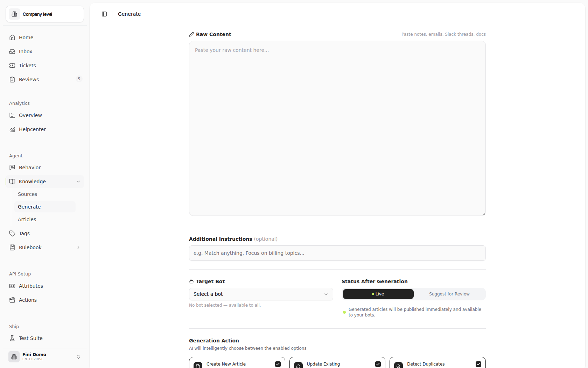Click the Raw Content pencil icon

pyautogui.click(x=191, y=34)
